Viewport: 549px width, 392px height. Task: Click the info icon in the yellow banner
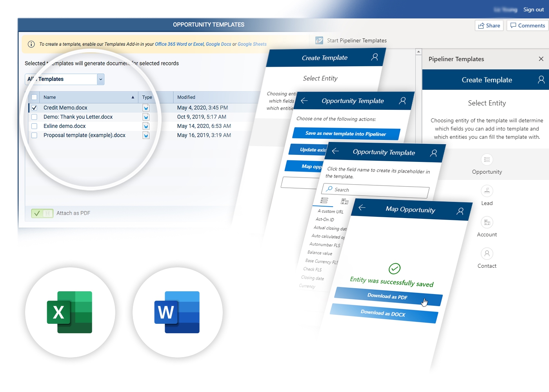(x=31, y=44)
